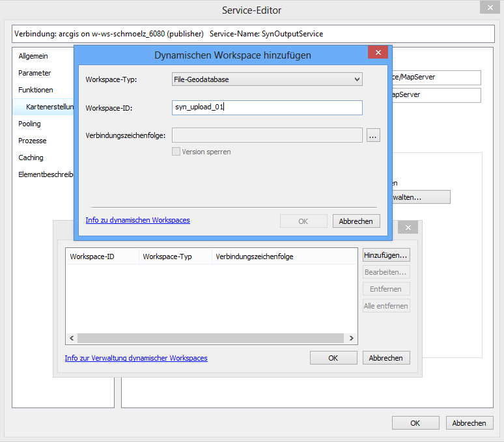Click into the Workspace-ID text field
Screen dimensions: 504x442
[x=267, y=107]
